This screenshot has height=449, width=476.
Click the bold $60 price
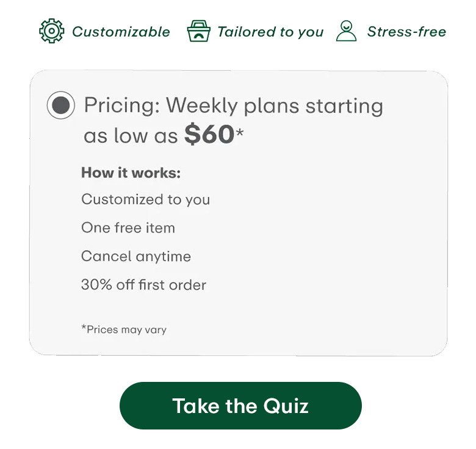click(209, 135)
